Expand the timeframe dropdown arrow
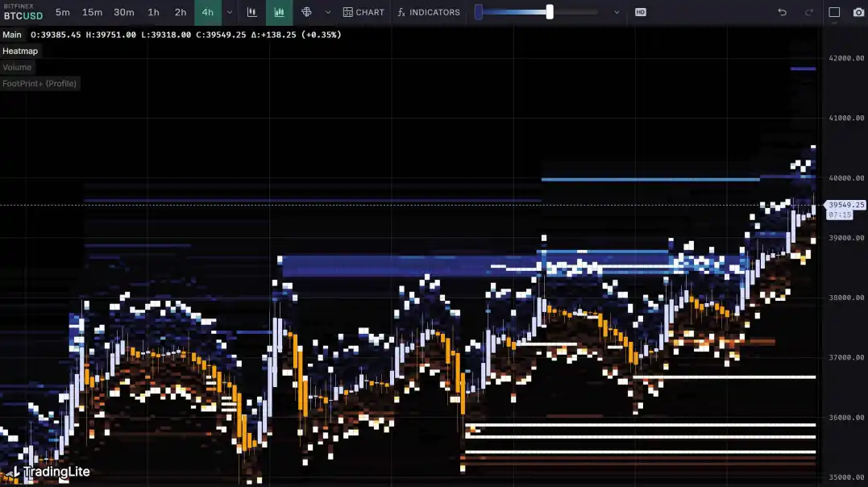The width and height of the screenshot is (868, 487). click(230, 12)
